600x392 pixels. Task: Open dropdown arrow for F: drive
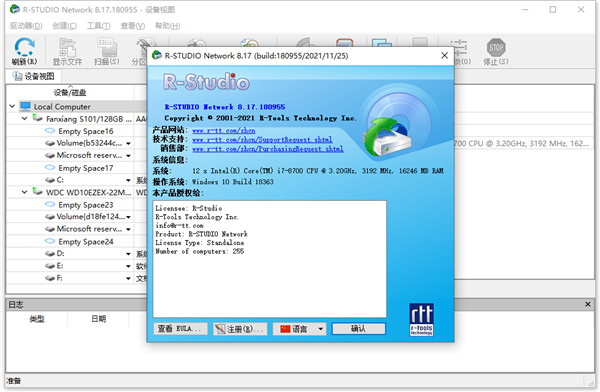tap(129, 278)
